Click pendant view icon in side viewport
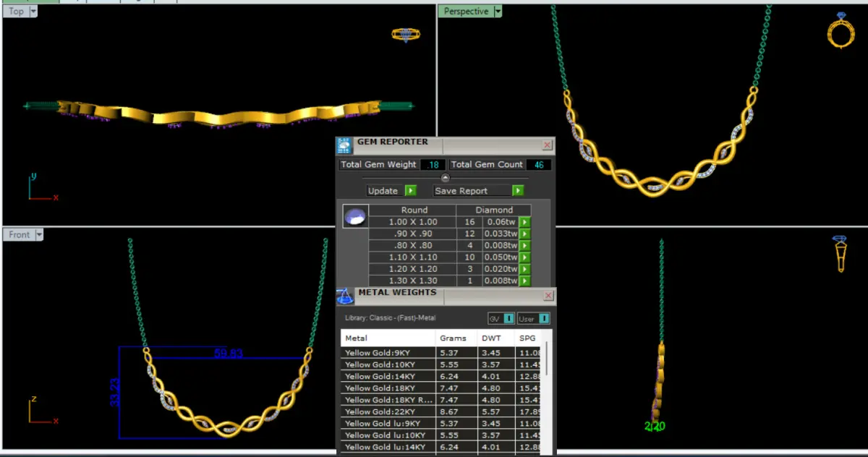This screenshot has width=868, height=457. click(841, 254)
